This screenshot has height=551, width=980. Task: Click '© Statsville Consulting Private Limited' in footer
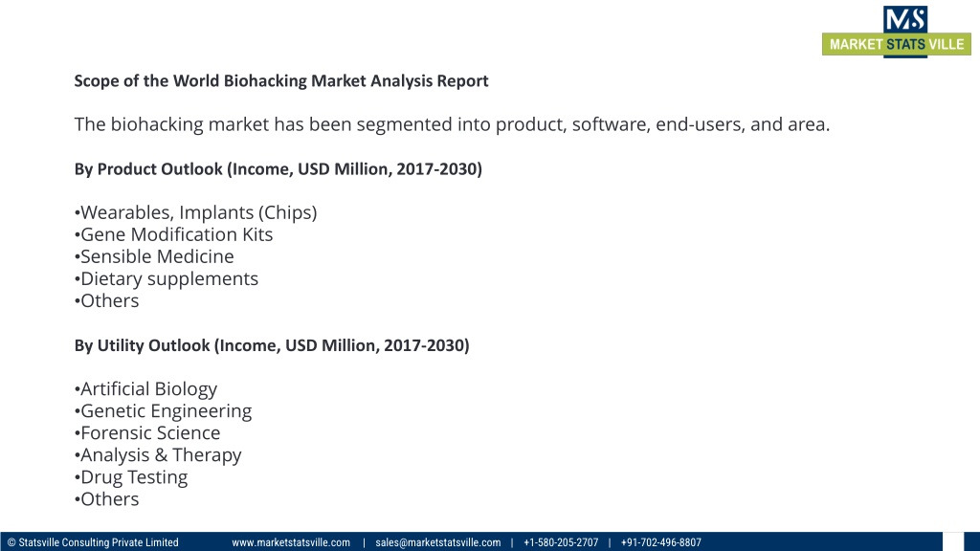93,542
